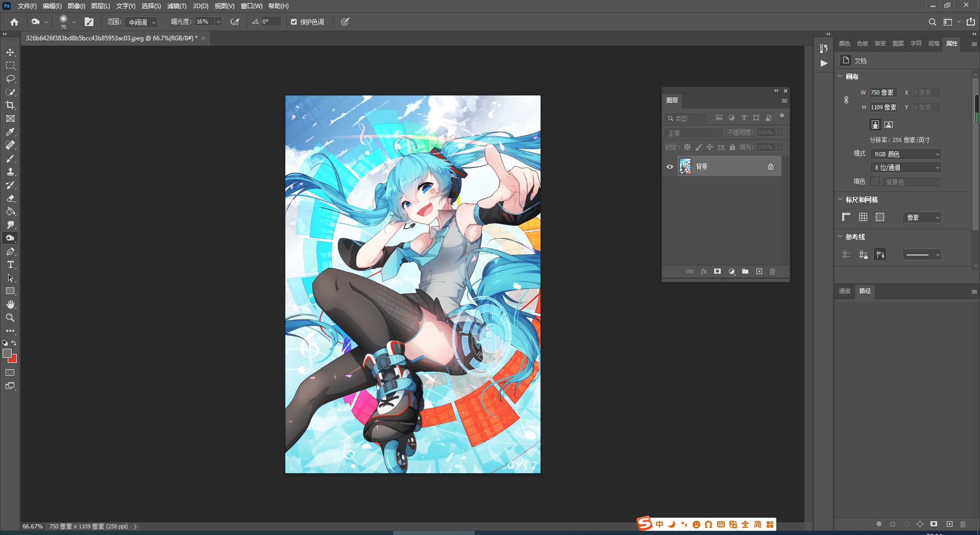Click the 填色 fill color swatch
The image size is (980, 535).
875,181
